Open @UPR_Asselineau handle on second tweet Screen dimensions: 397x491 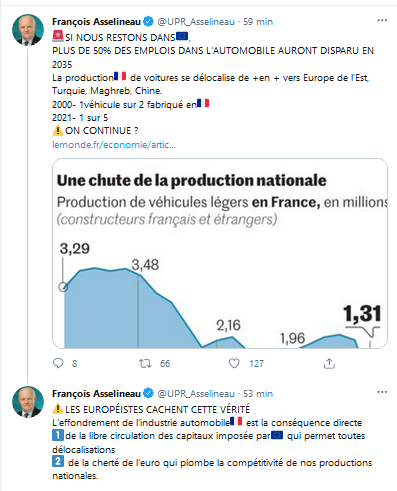coord(196,394)
